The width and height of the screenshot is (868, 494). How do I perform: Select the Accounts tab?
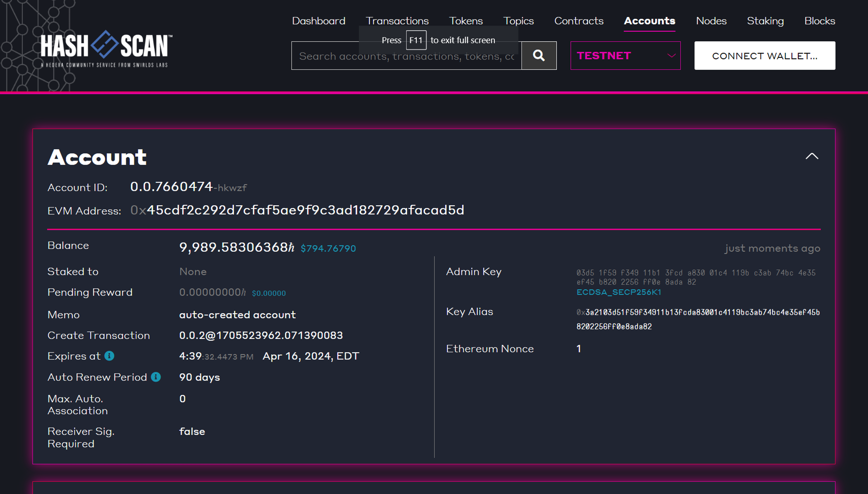click(x=649, y=21)
